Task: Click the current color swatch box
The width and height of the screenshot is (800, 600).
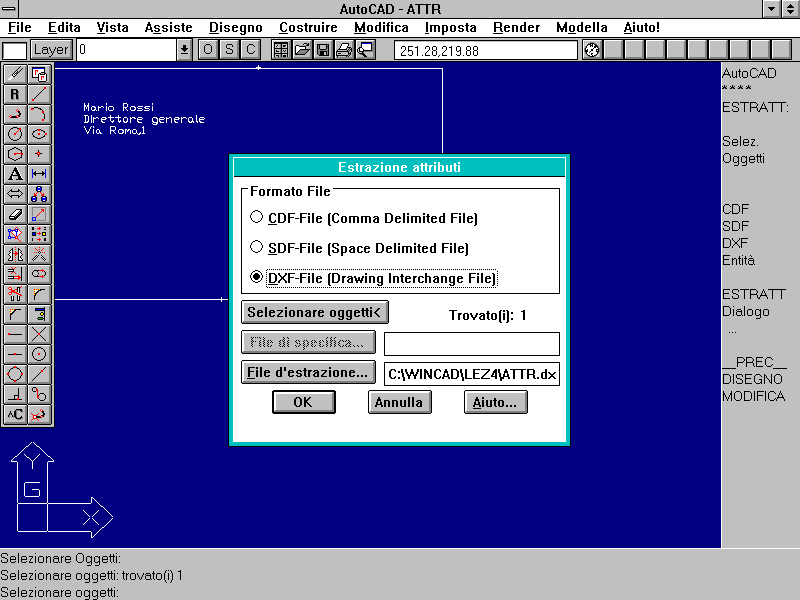Action: [14, 51]
